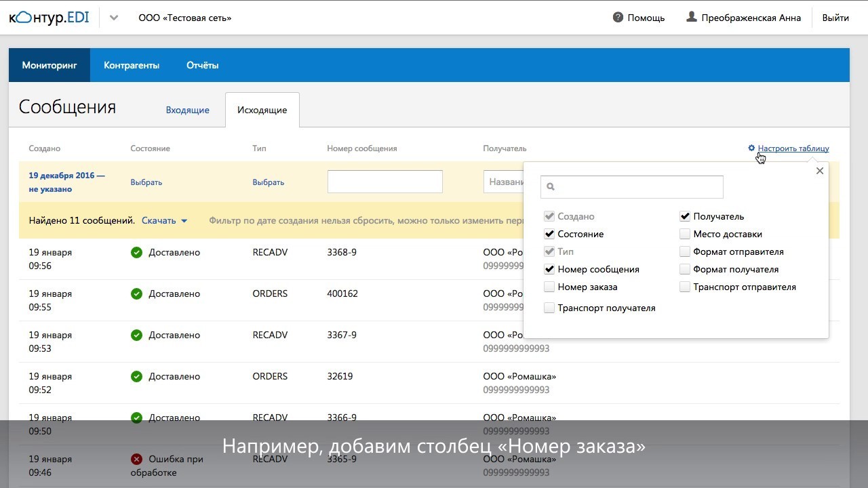
Task: Close the column settings popup
Action: point(820,171)
